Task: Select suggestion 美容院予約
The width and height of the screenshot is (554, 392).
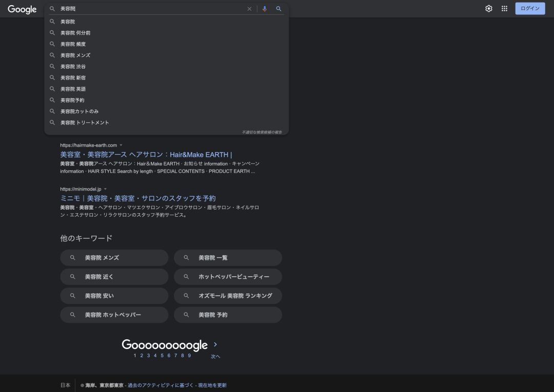Action: [166, 100]
